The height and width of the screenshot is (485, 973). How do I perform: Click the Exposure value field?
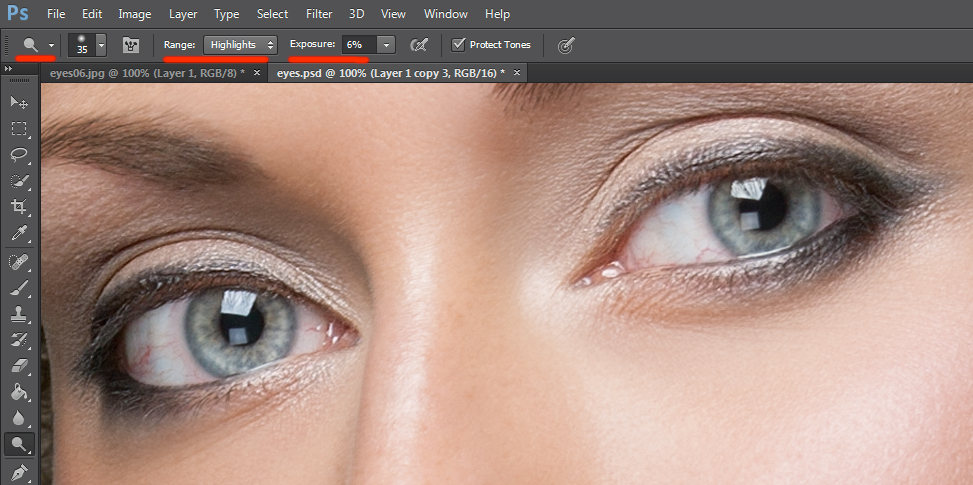[x=358, y=45]
